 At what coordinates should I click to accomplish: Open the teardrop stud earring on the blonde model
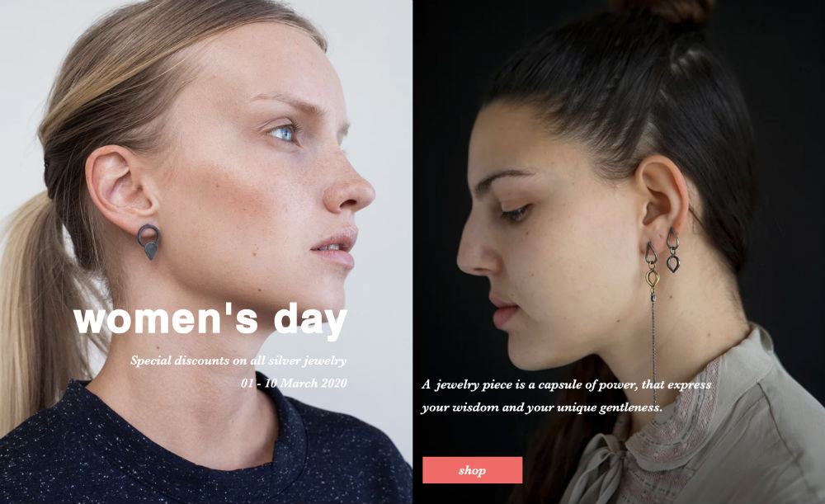pyautogui.click(x=148, y=242)
